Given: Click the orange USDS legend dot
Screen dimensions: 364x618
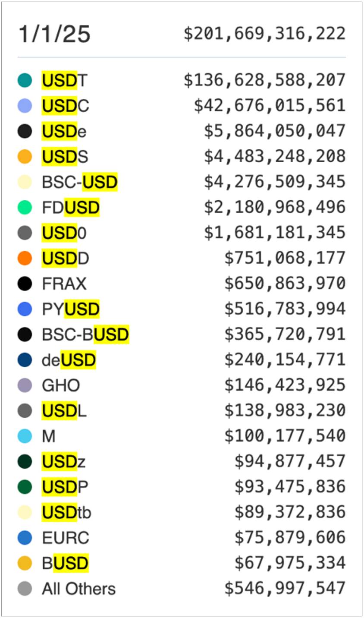Looking at the screenshot, I should point(25,157).
